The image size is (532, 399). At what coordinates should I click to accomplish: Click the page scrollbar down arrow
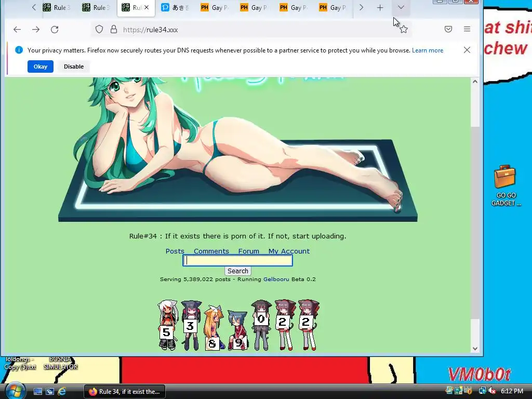(475, 349)
